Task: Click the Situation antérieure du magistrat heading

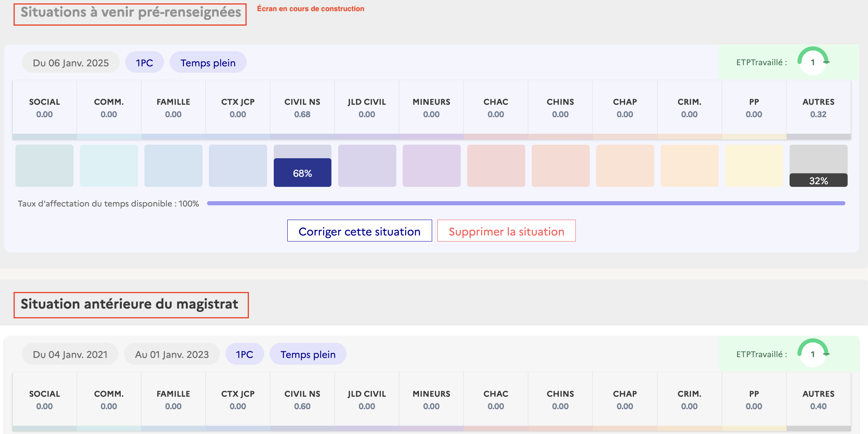Action: pos(129,304)
